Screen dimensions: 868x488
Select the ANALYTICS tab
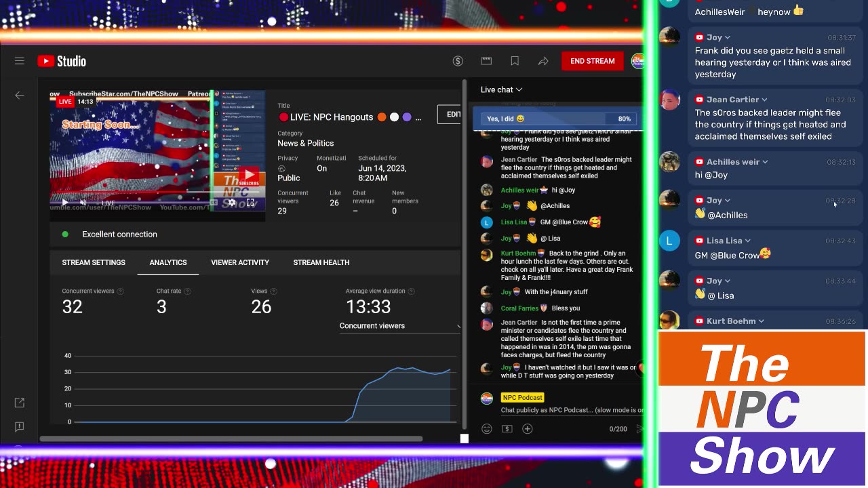point(168,262)
